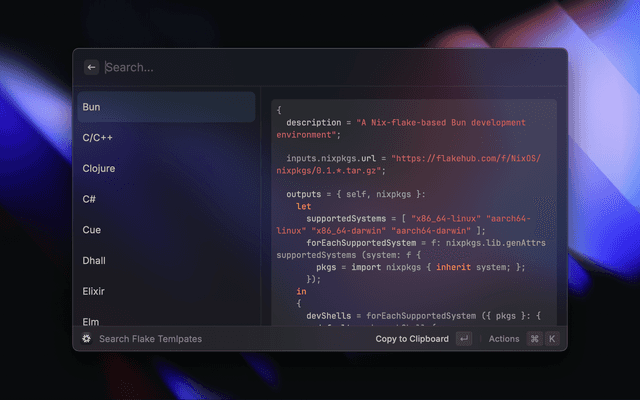Screen dimensions: 640x400
Task: Click the K shortcut key icon
Action: pos(551,339)
